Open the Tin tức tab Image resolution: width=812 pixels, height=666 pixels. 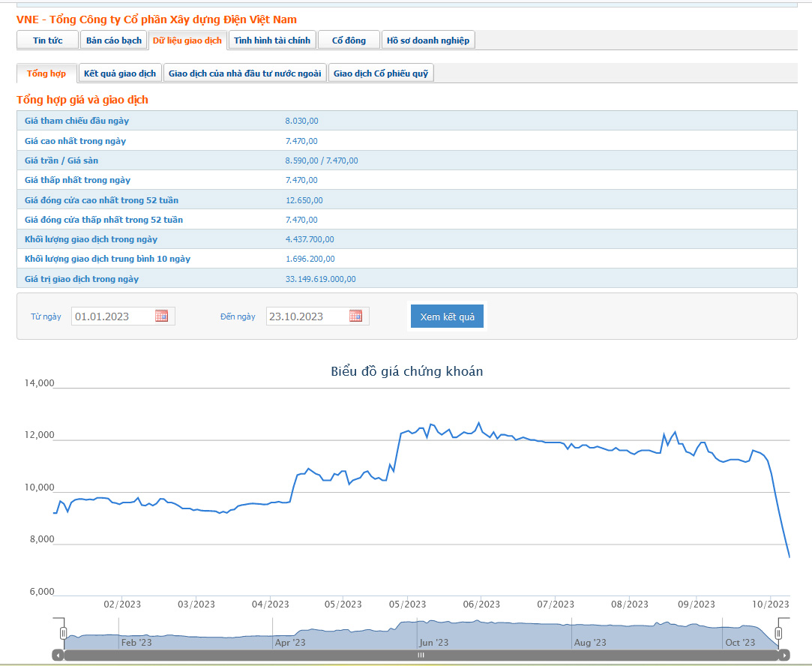pyautogui.click(x=47, y=40)
